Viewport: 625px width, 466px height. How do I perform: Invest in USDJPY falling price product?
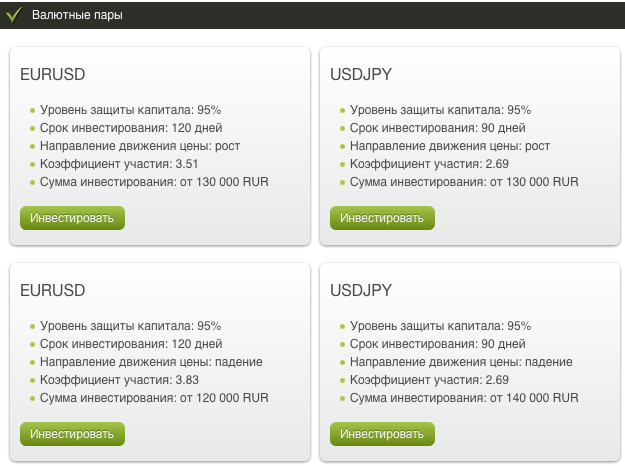pyautogui.click(x=382, y=434)
